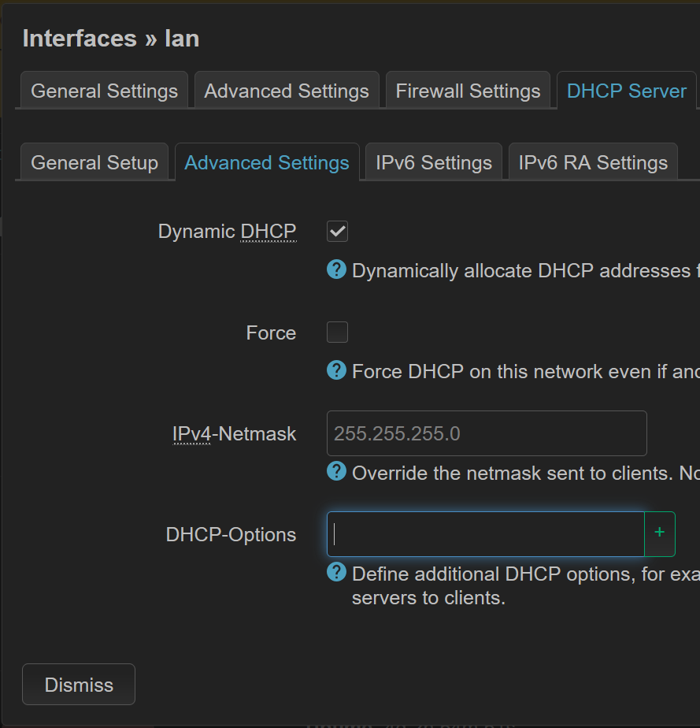Screen dimensions: 700x728
Task: Switch to the IPv6 RA Settings sub-tab
Action: pos(593,162)
